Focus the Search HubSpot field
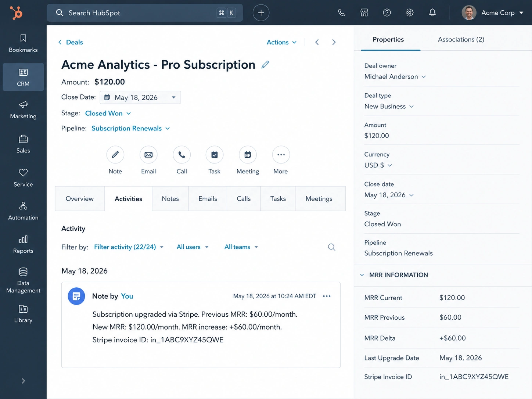 pyautogui.click(x=145, y=13)
